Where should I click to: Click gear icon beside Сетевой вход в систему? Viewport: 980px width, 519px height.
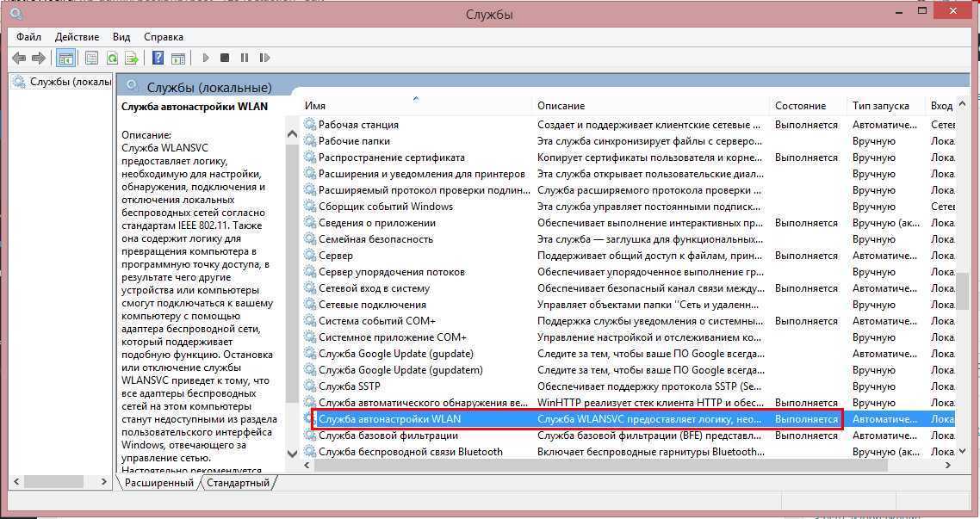click(x=310, y=288)
